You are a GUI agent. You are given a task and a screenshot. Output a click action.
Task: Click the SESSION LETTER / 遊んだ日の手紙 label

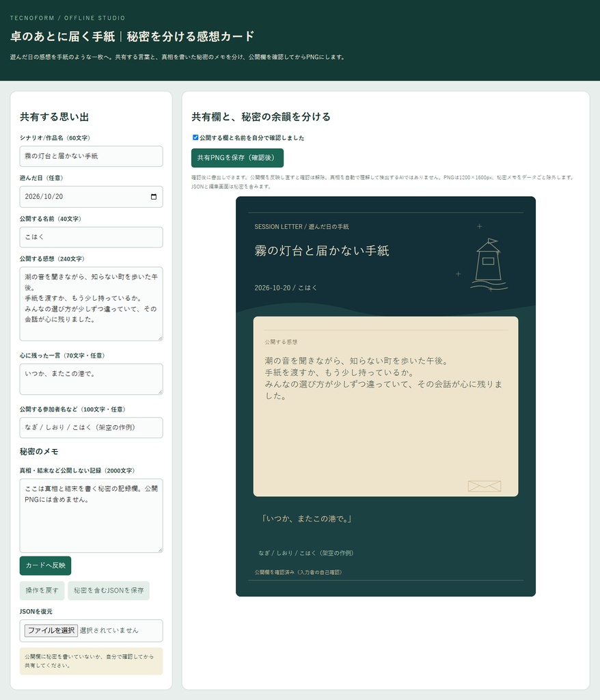tap(301, 227)
